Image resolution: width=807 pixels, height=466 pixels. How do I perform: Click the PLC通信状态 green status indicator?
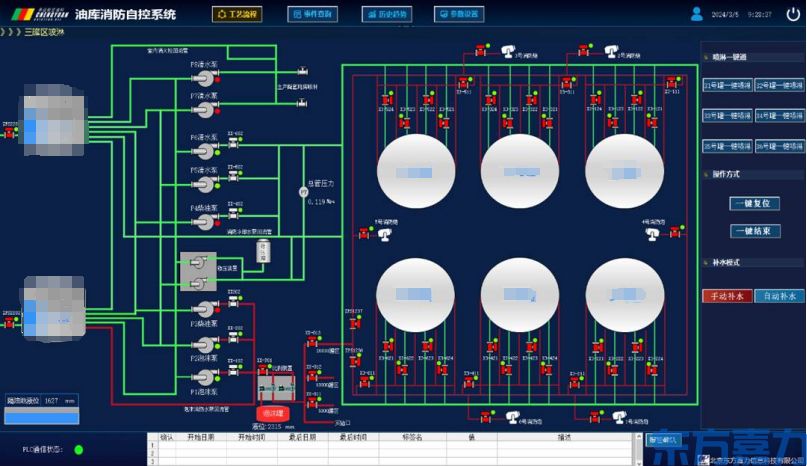point(78,450)
